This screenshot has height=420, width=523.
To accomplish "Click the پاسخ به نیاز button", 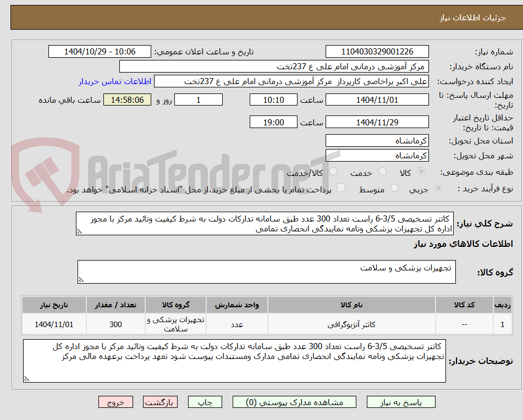I will tap(401, 402).
